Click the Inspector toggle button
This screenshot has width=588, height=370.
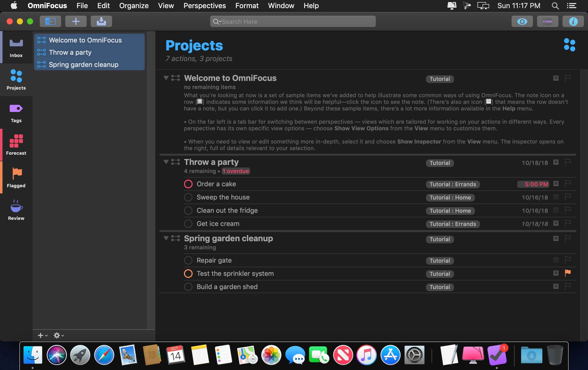pos(573,21)
